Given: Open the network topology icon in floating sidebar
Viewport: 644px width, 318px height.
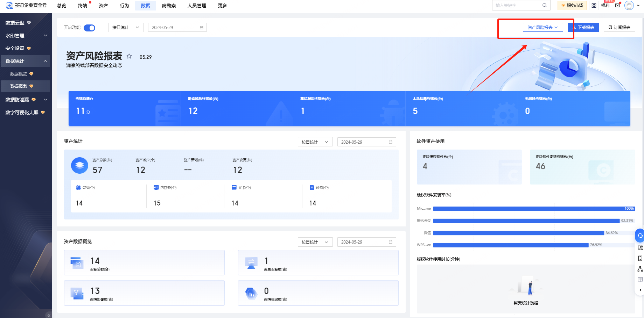Looking at the screenshot, I should pos(640,269).
